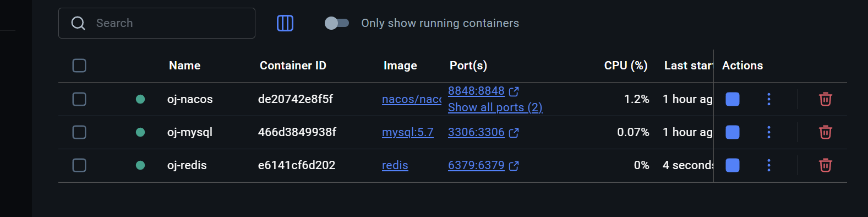Expand Show all ports (2) link
This screenshot has width=868, height=217.
[495, 107]
